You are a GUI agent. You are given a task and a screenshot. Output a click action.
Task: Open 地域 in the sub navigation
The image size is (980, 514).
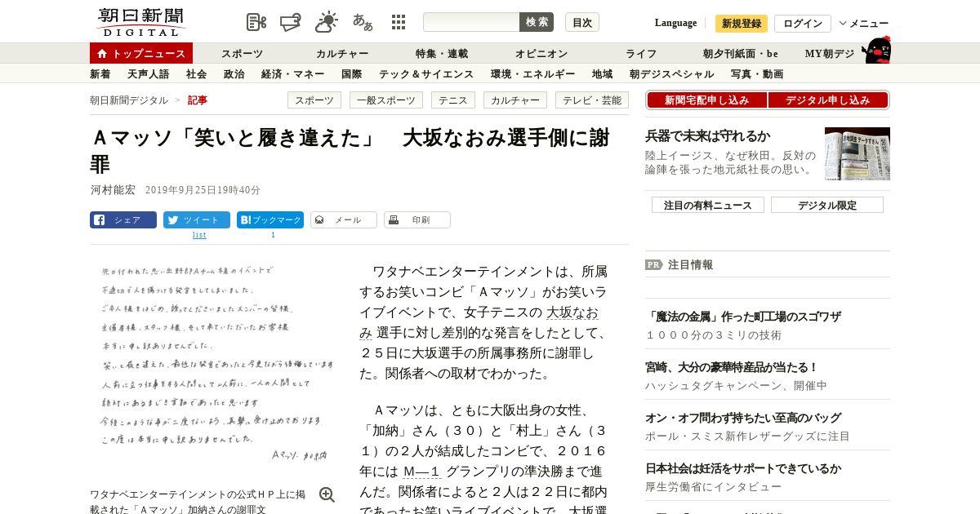[602, 73]
